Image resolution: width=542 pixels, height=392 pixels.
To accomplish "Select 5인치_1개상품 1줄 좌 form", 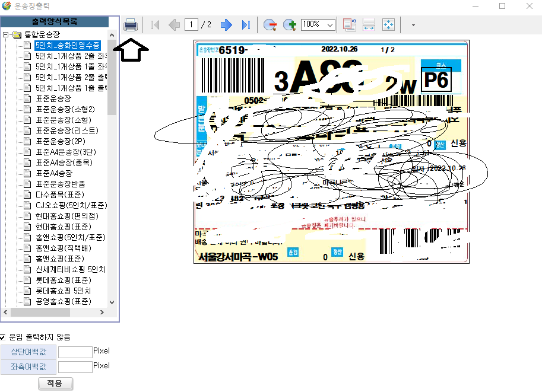I will coord(71,66).
